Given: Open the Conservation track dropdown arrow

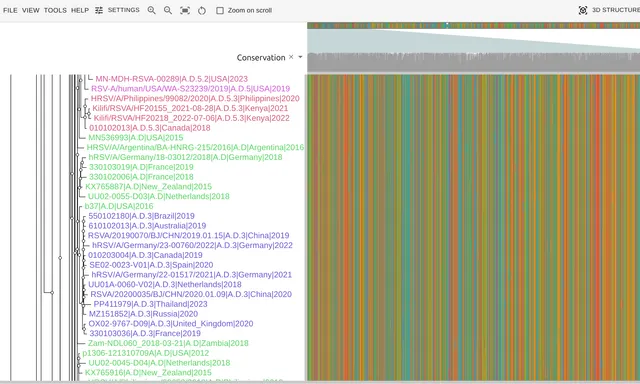Looking at the screenshot, I should point(300,57).
